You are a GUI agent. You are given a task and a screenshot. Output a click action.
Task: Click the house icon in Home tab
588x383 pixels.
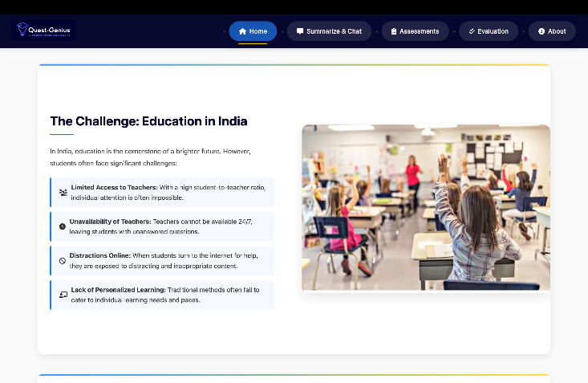point(242,31)
